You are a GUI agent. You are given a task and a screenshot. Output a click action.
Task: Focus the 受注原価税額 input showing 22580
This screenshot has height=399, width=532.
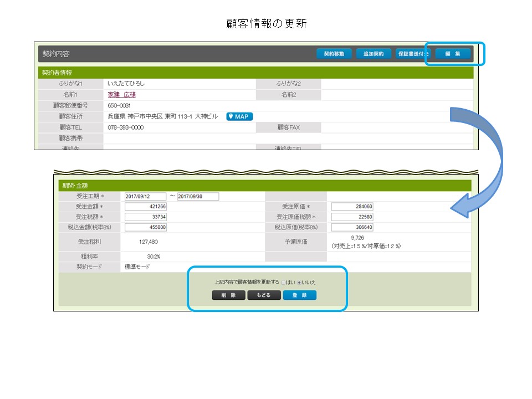point(352,217)
